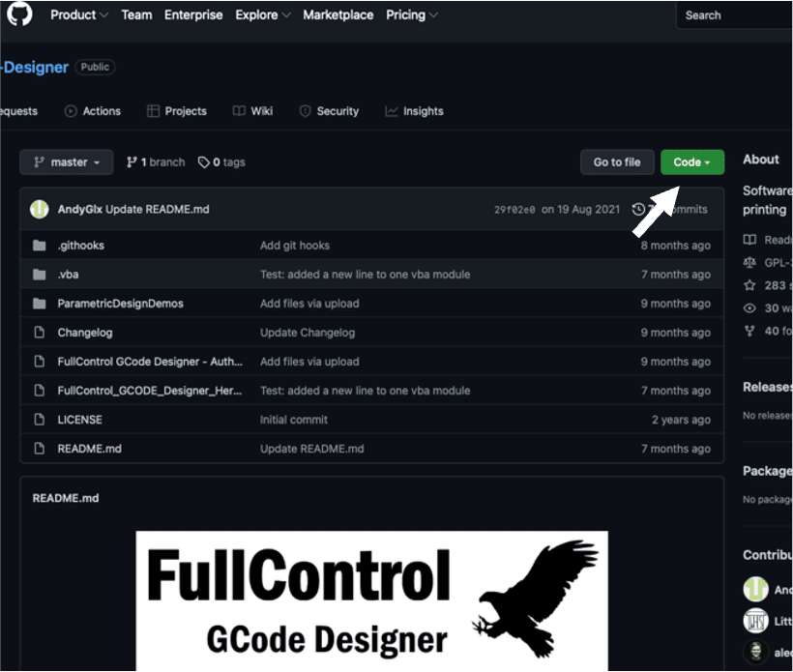Click the Security shield icon
Screen dimensions: 793x672
pyautogui.click(x=307, y=110)
